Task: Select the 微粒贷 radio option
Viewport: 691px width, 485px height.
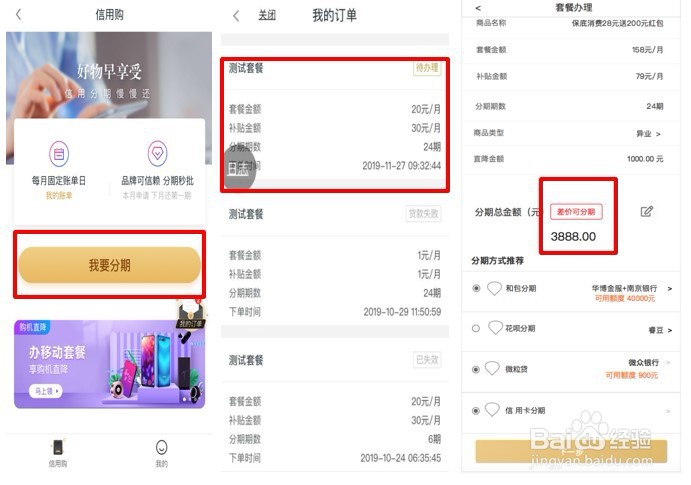Action: [x=476, y=369]
